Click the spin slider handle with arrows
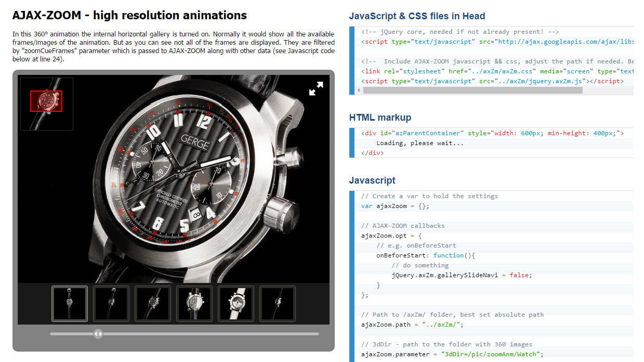The image size is (644, 362). pos(98,334)
